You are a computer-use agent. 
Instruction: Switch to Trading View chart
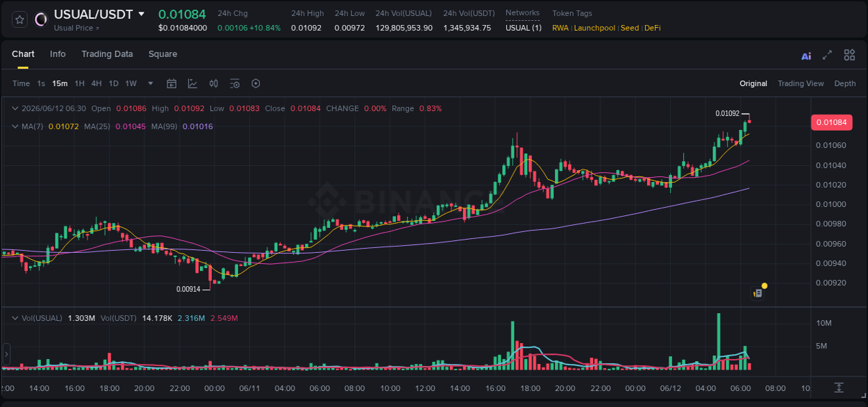click(801, 83)
